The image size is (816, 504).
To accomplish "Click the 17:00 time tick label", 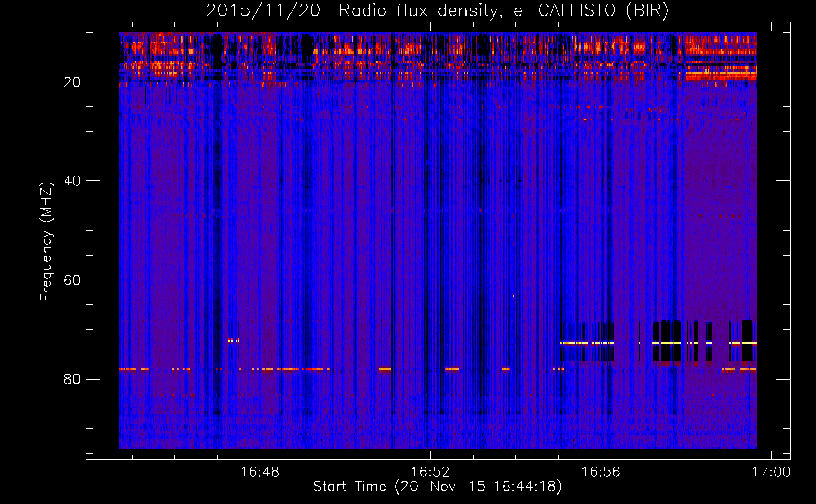I will click(x=772, y=472).
